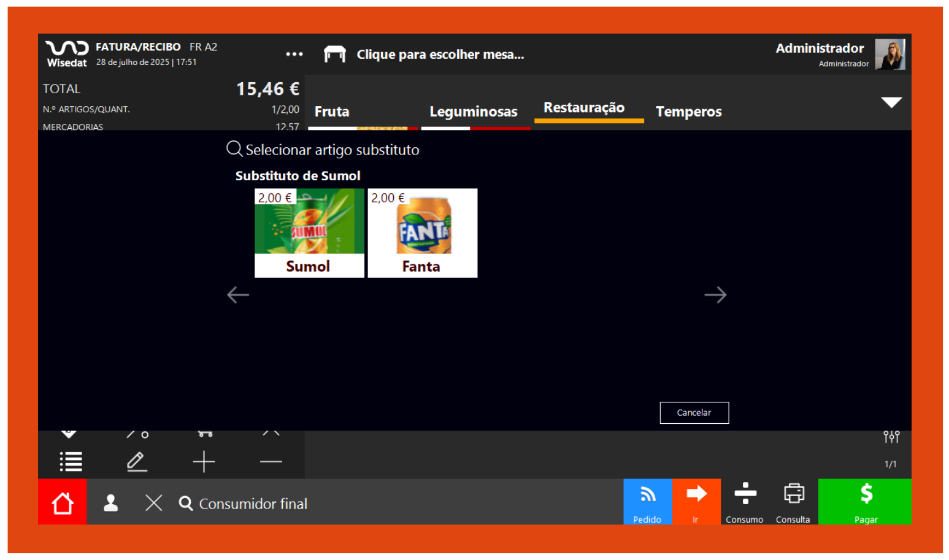Click the Cancelar button
Viewport: 949px width, 560px height.
click(x=694, y=413)
